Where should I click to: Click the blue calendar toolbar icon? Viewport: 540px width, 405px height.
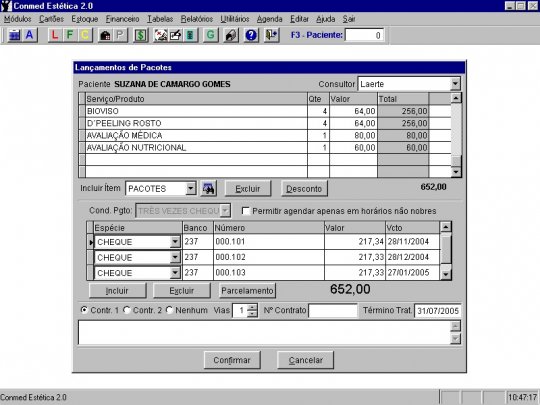[x=14, y=35]
